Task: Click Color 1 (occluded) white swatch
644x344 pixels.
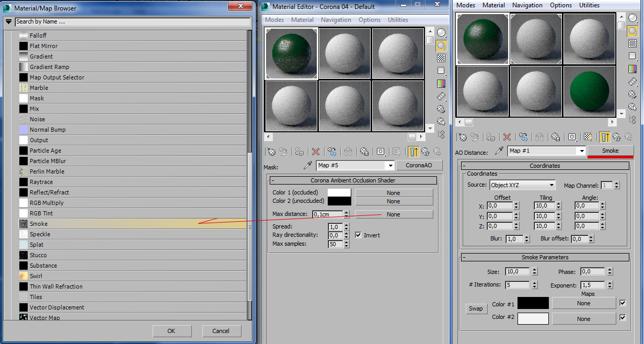Action: pos(339,193)
